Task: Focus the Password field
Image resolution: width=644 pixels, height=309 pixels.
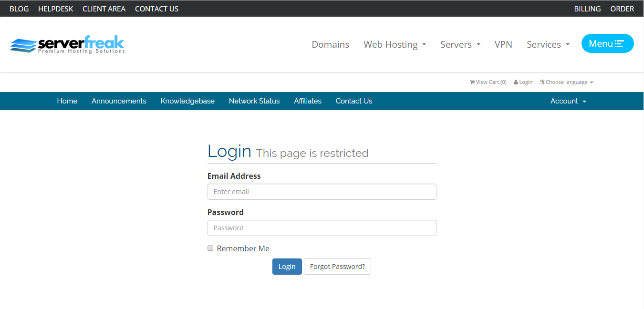Action: pyautogui.click(x=322, y=228)
